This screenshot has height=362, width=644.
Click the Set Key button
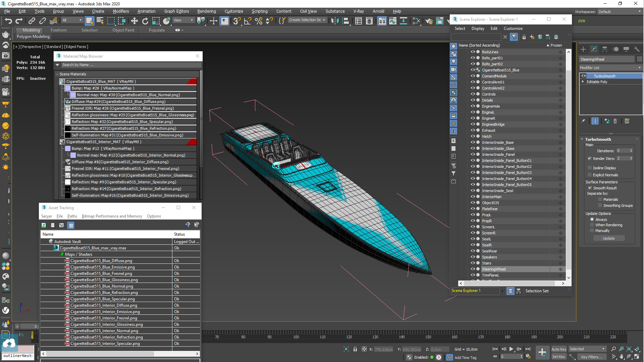pyautogui.click(x=559, y=357)
